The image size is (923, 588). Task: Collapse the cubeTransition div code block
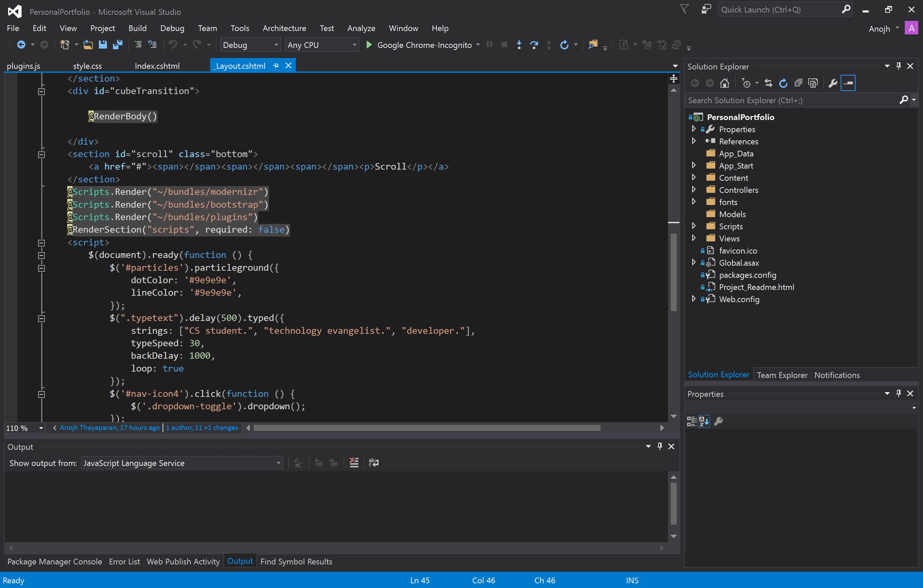(x=41, y=91)
